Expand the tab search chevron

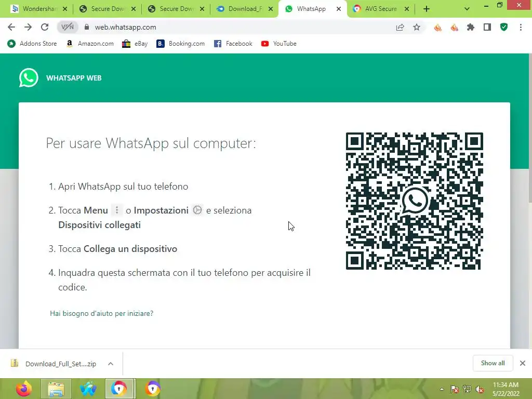pyautogui.click(x=467, y=9)
